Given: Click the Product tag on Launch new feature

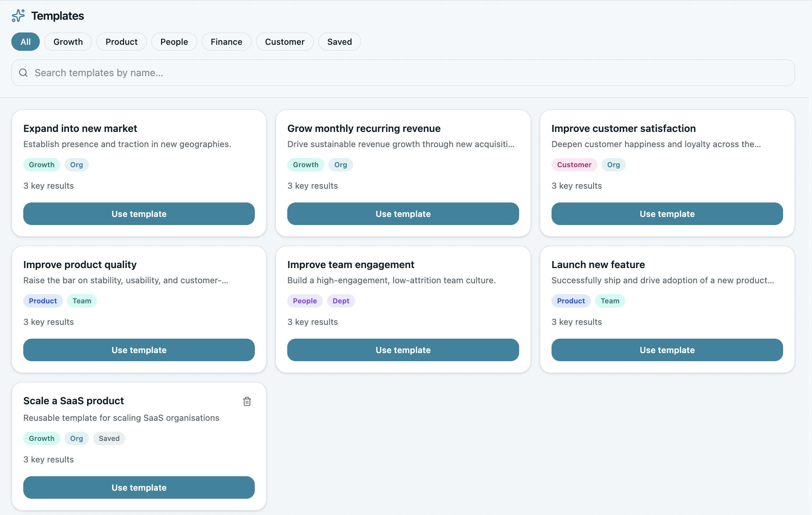Looking at the screenshot, I should click(x=571, y=301).
